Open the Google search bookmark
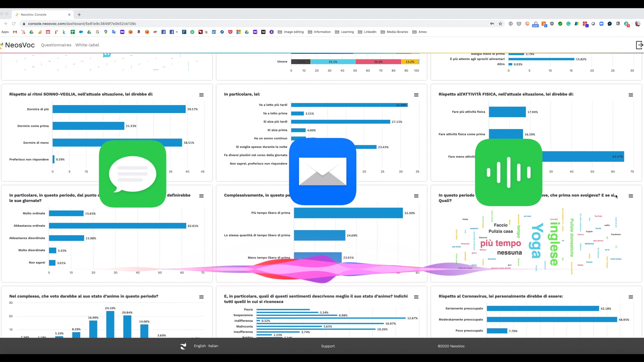Viewport: 644px width, 362px height. [x=97, y=32]
